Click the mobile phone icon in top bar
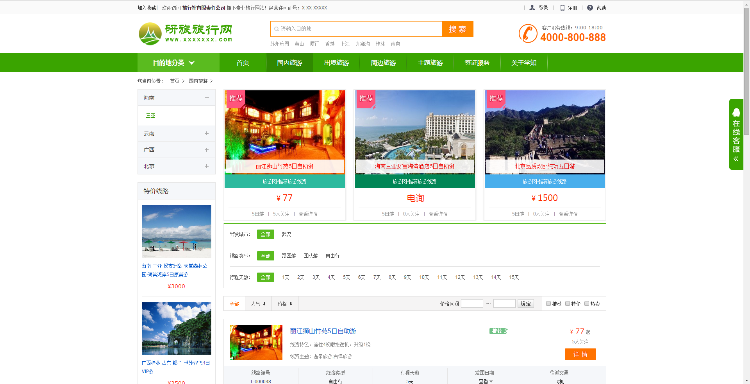This screenshot has width=750, height=384. point(562,8)
